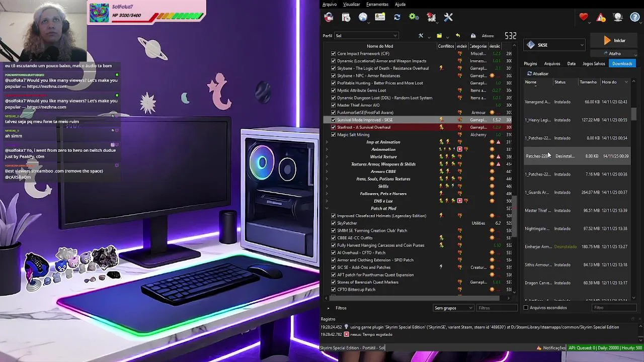Switch to the Data tab

(571, 64)
